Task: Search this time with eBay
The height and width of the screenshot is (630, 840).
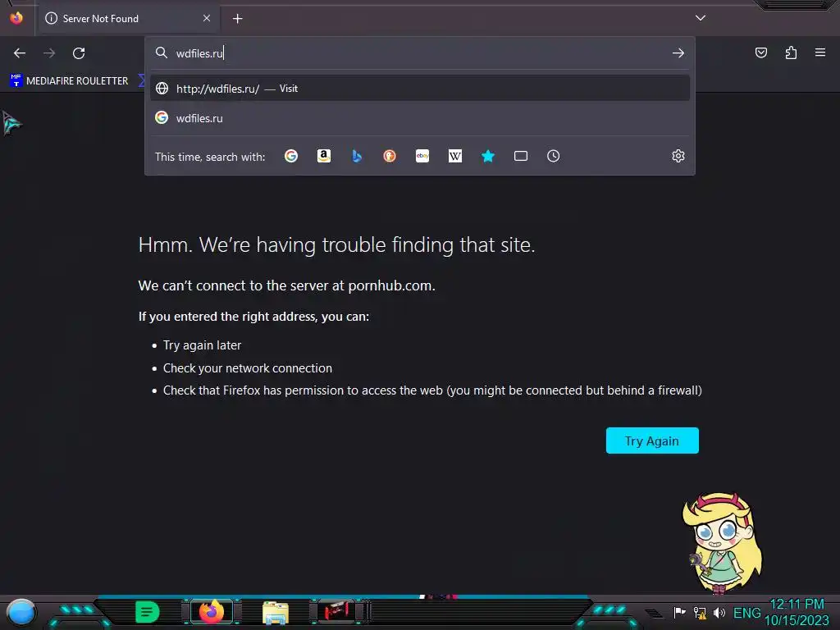Action: tap(422, 156)
